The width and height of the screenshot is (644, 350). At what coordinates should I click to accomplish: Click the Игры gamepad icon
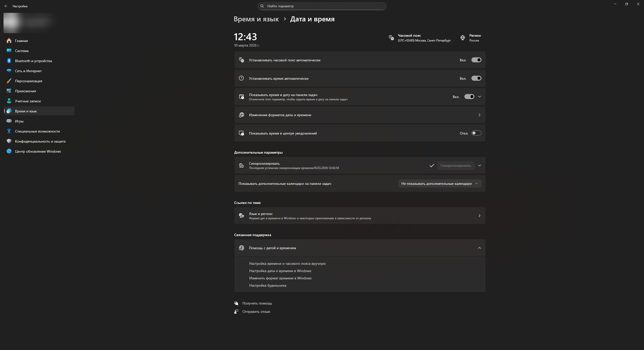point(9,121)
